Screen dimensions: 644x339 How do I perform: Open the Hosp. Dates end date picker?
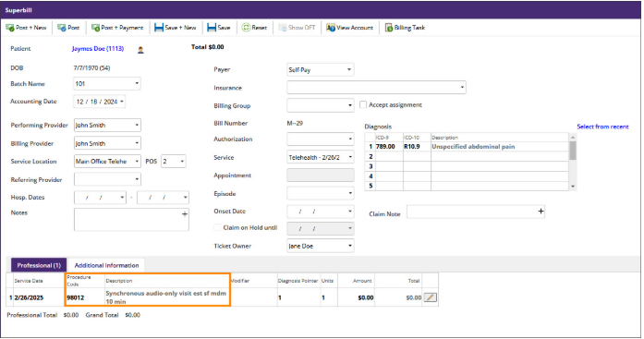[185, 198]
